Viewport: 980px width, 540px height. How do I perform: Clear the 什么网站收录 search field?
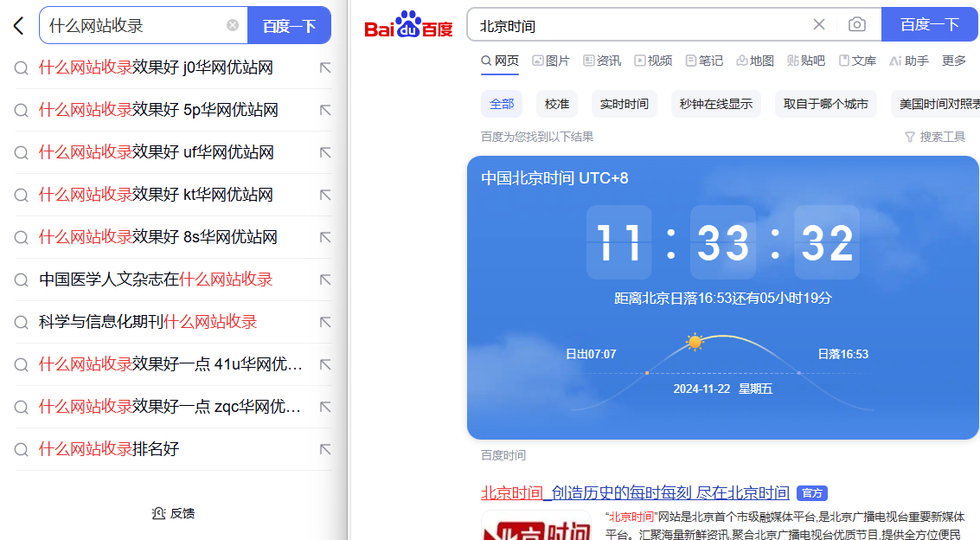point(233,25)
